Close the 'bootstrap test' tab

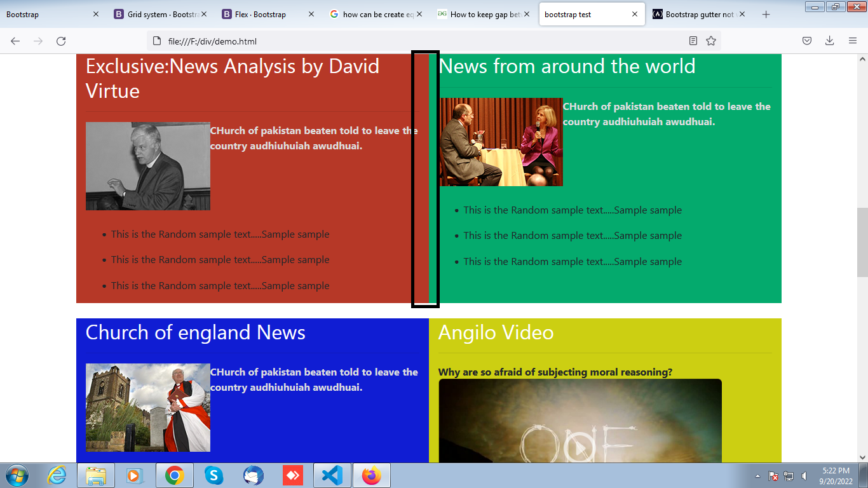click(x=635, y=15)
